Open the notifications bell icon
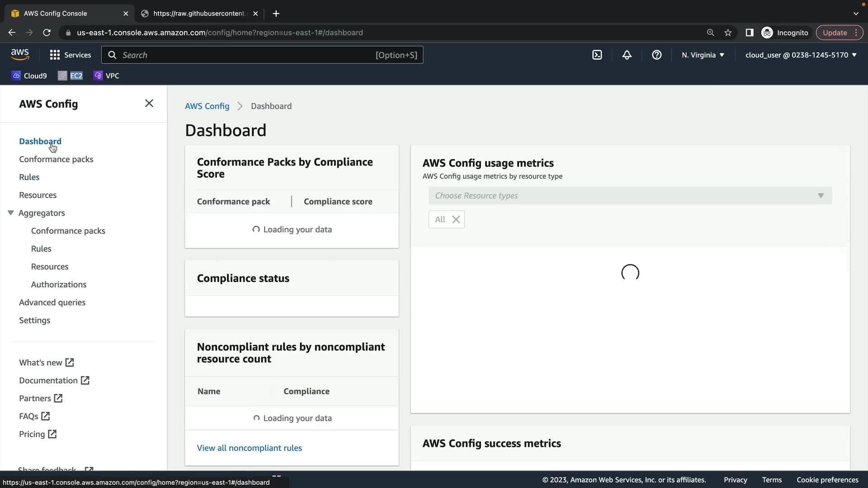The width and height of the screenshot is (868, 488). [627, 55]
